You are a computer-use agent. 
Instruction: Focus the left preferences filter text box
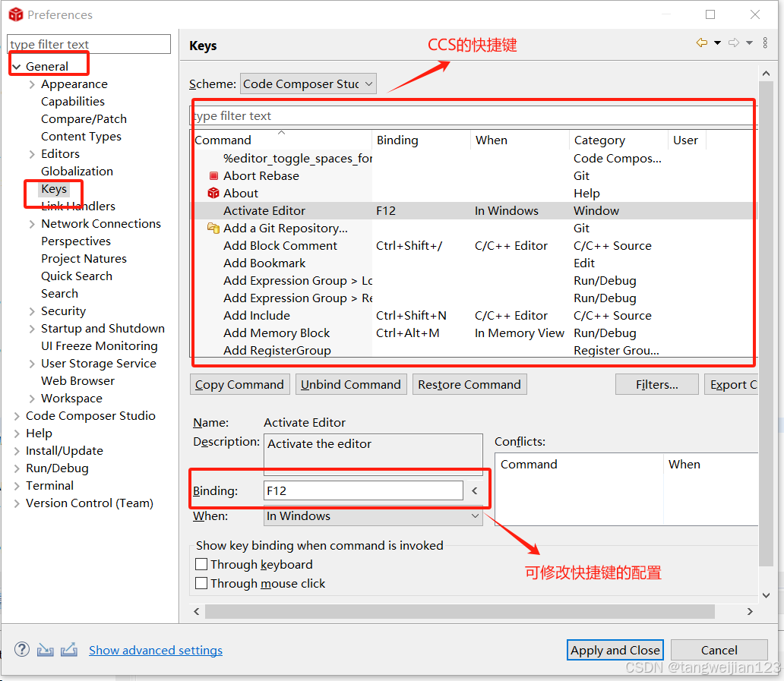pyautogui.click(x=89, y=44)
